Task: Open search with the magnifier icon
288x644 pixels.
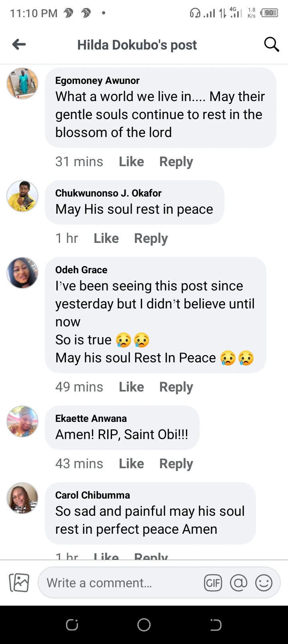Action: click(271, 44)
